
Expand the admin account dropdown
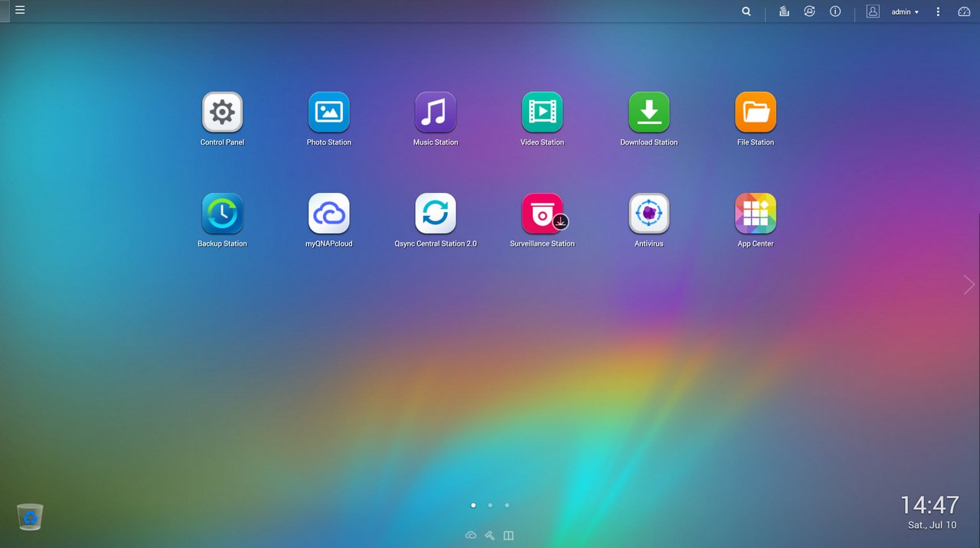coord(905,12)
